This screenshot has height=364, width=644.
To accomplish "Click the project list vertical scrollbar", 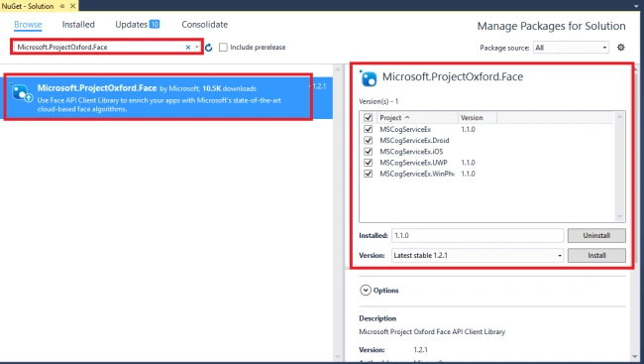I will pos(619,167).
